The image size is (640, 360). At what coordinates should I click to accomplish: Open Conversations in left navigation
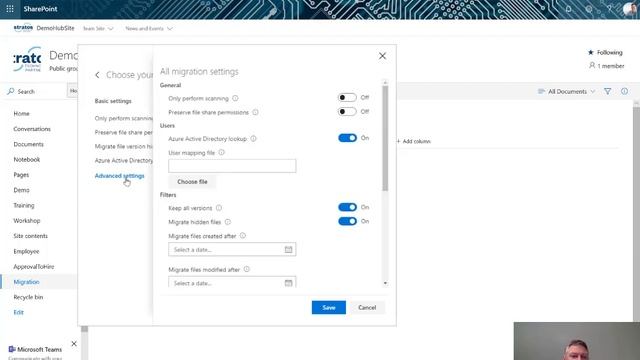click(x=32, y=129)
